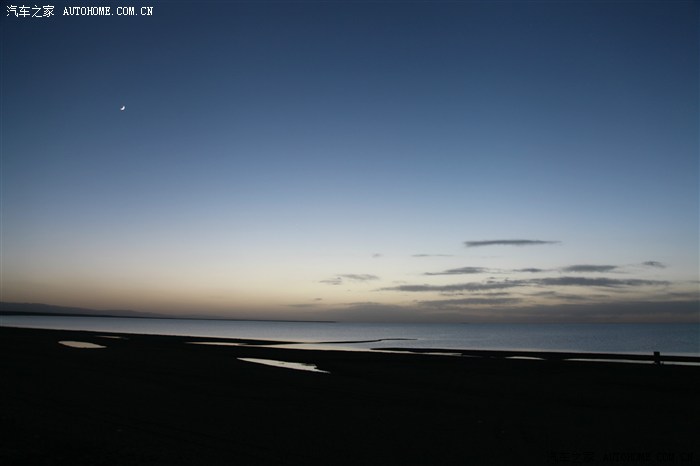Click the bright puddle in the center foreground
The width and height of the screenshot is (700, 466).
pyautogui.click(x=282, y=364)
